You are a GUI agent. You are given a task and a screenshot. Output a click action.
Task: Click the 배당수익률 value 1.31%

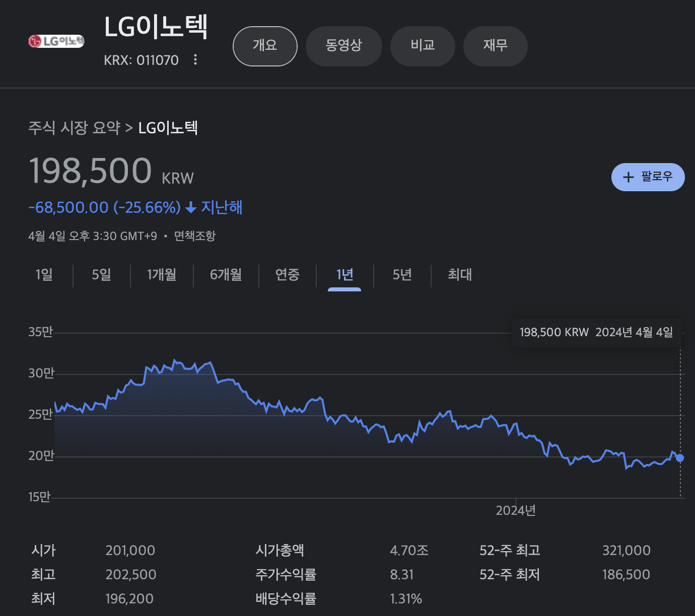[406, 599]
